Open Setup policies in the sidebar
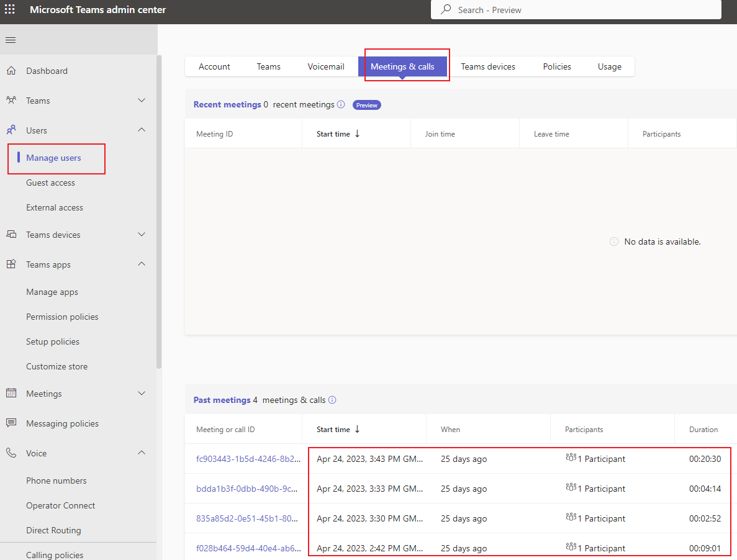This screenshot has height=560, width=737. coord(53,341)
